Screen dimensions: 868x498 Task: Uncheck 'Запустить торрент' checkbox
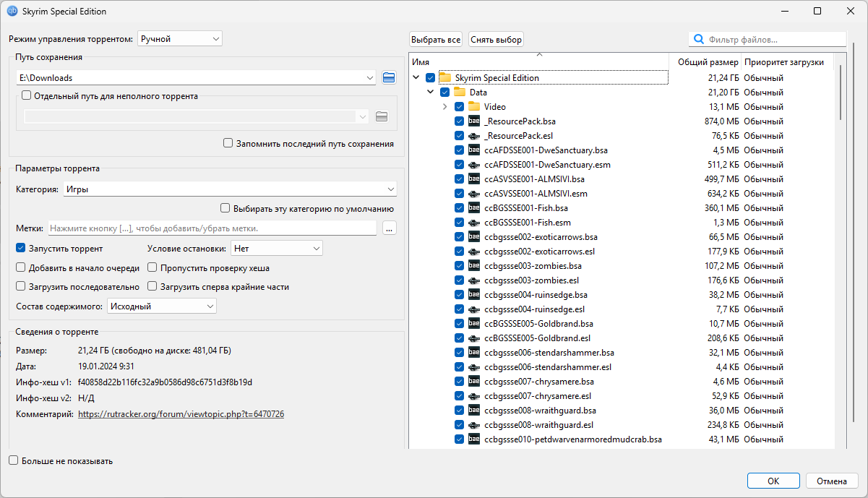(x=20, y=248)
